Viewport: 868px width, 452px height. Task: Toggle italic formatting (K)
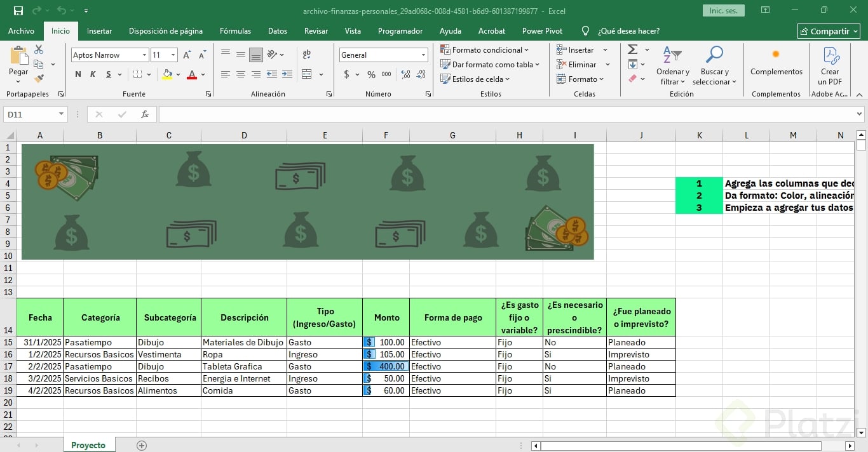click(93, 75)
